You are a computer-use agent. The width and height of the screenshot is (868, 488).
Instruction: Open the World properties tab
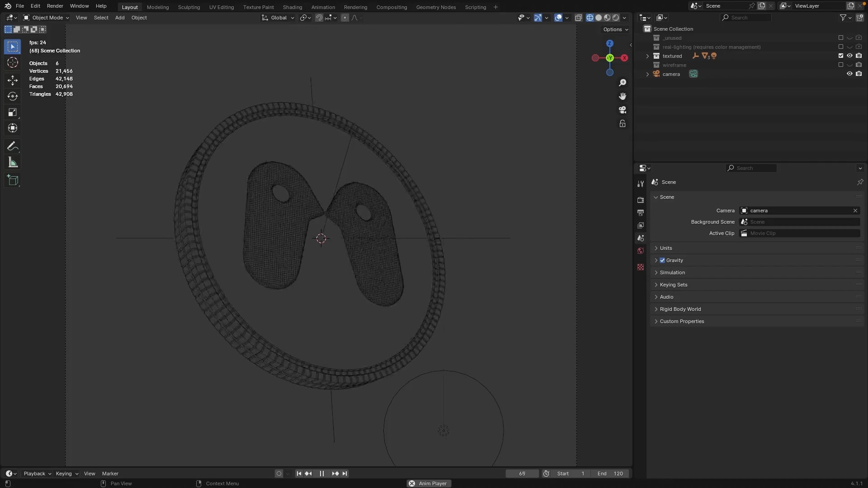pos(641,251)
